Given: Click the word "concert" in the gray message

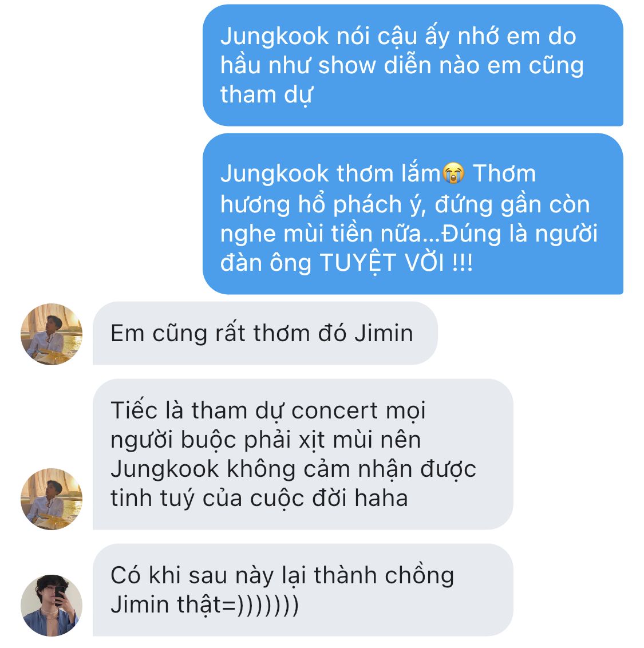Looking at the screenshot, I should click(x=335, y=411).
